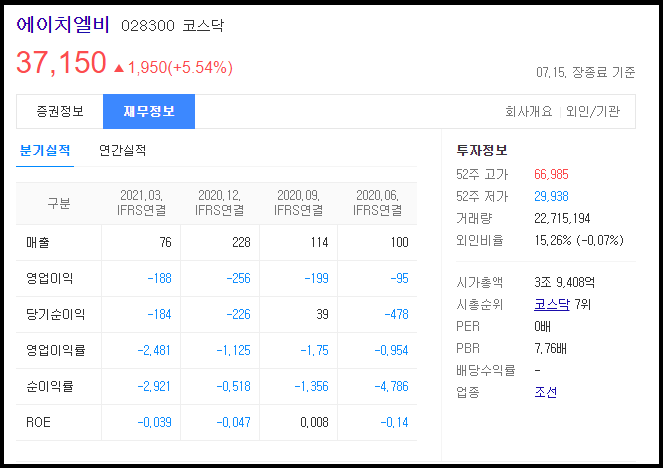Click the 코스닥 link beside 시총순위
Viewport: 663px width, 468px height.
[552, 304]
